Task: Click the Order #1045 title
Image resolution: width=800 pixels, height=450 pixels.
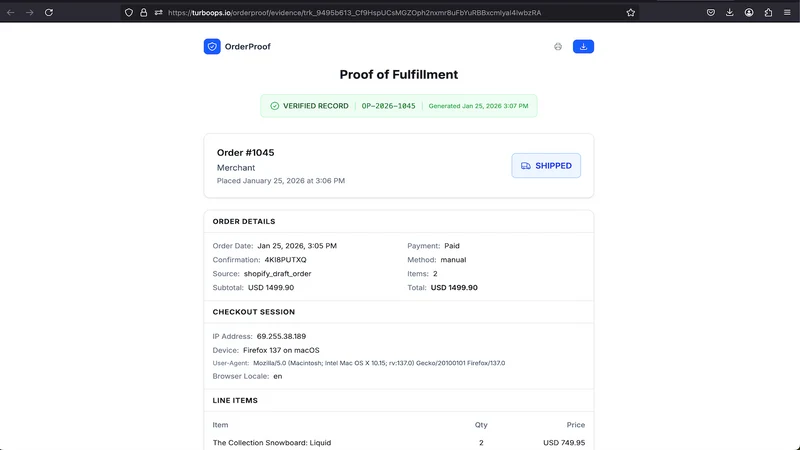Action: pyautogui.click(x=245, y=153)
